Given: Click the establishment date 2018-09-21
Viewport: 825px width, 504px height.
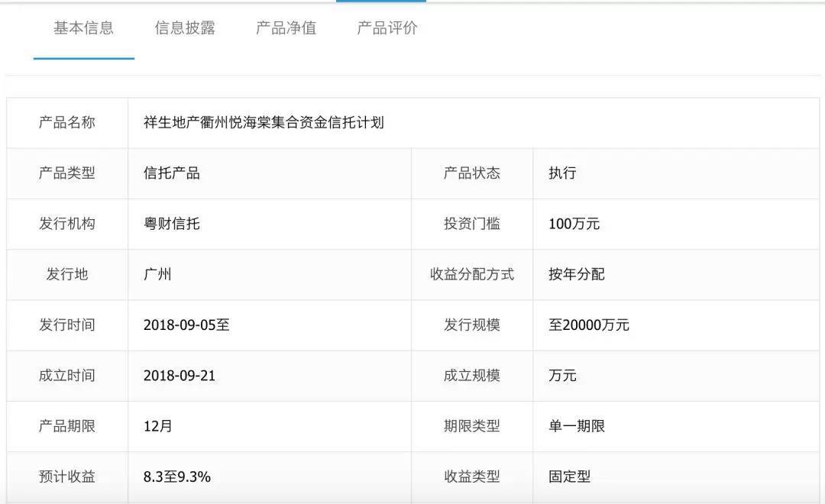Looking at the screenshot, I should (180, 376).
